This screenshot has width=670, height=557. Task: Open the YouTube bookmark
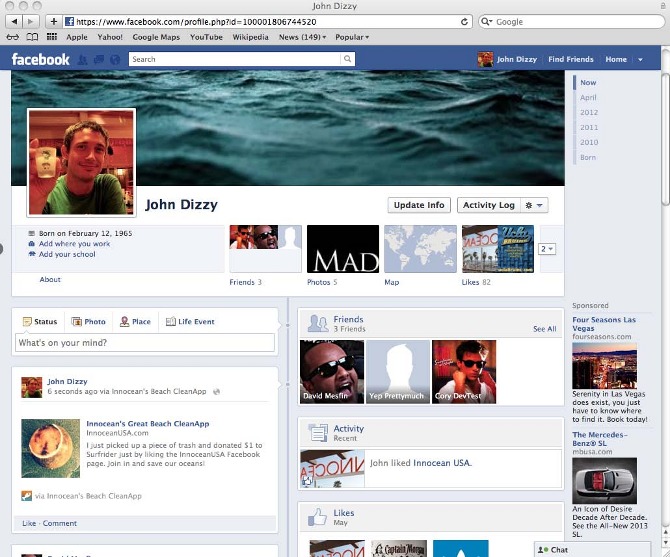coord(206,37)
